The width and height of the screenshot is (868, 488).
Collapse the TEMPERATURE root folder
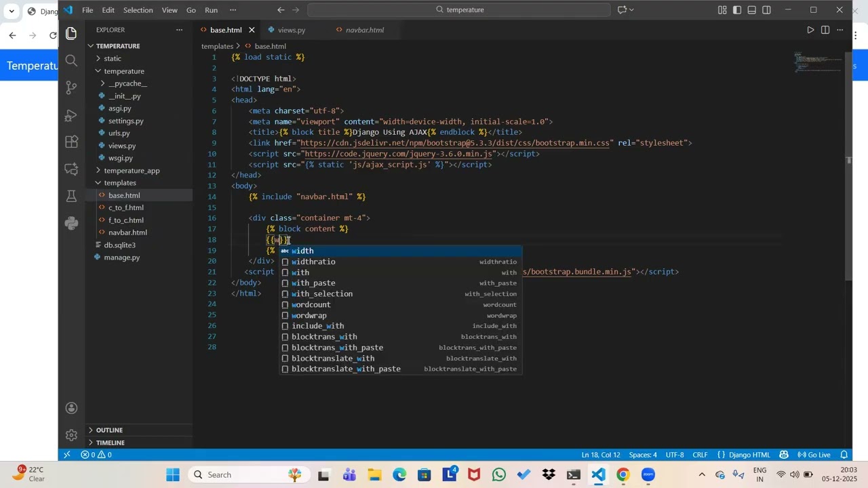tap(139, 46)
